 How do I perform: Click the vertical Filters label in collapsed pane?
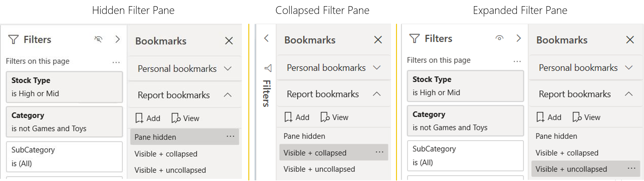pos(266,93)
